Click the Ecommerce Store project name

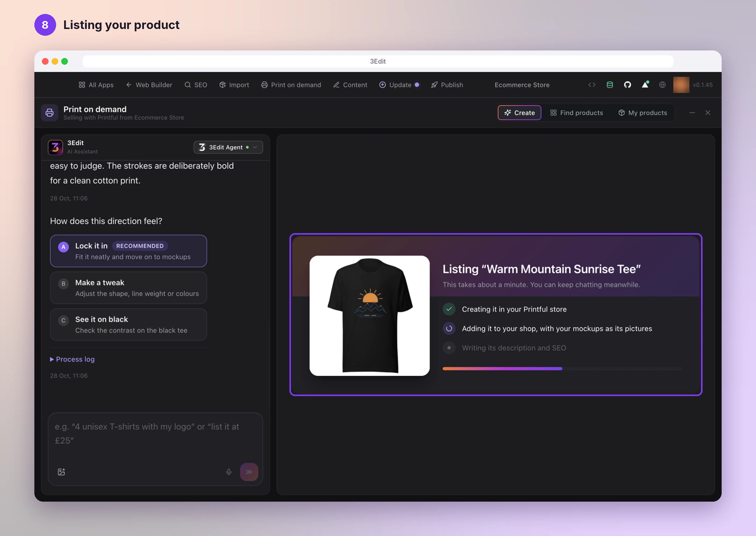pos(522,85)
